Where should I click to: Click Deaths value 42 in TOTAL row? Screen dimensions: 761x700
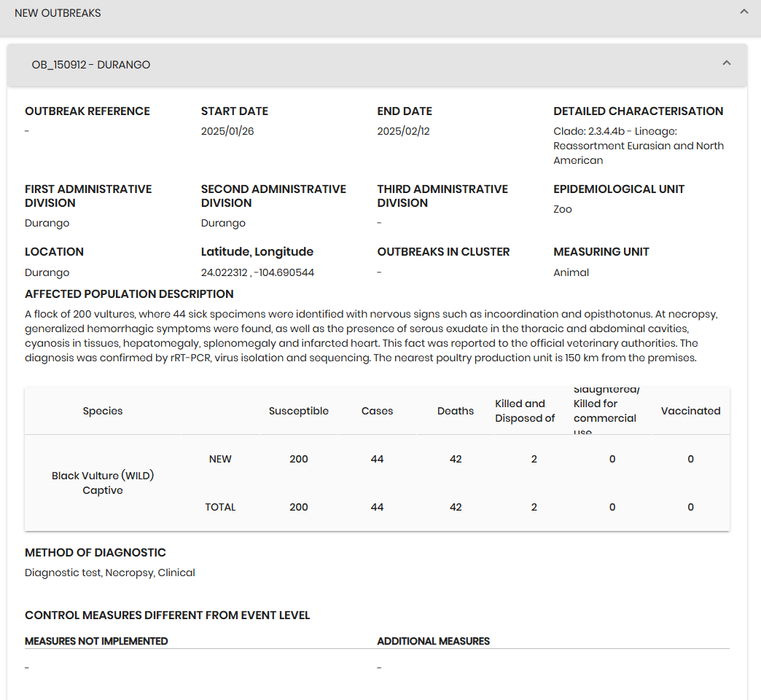456,507
